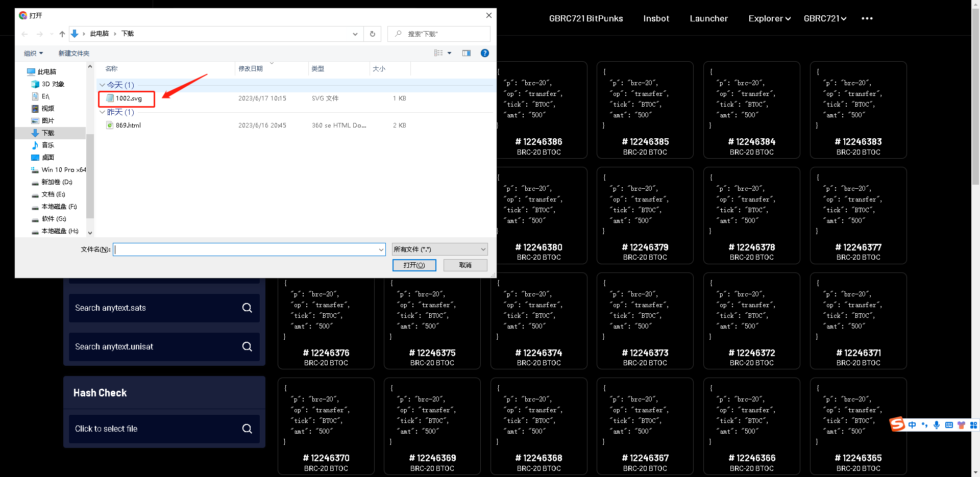Click the 取消 button
The image size is (980, 477).
pos(465,265)
